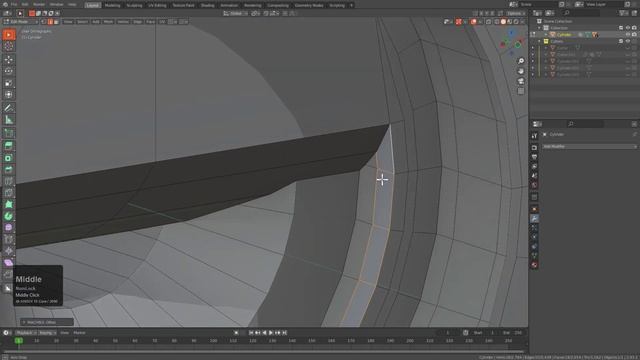The image size is (640, 360).
Task: Toggle camera view gizmo icon
Action: point(521,81)
